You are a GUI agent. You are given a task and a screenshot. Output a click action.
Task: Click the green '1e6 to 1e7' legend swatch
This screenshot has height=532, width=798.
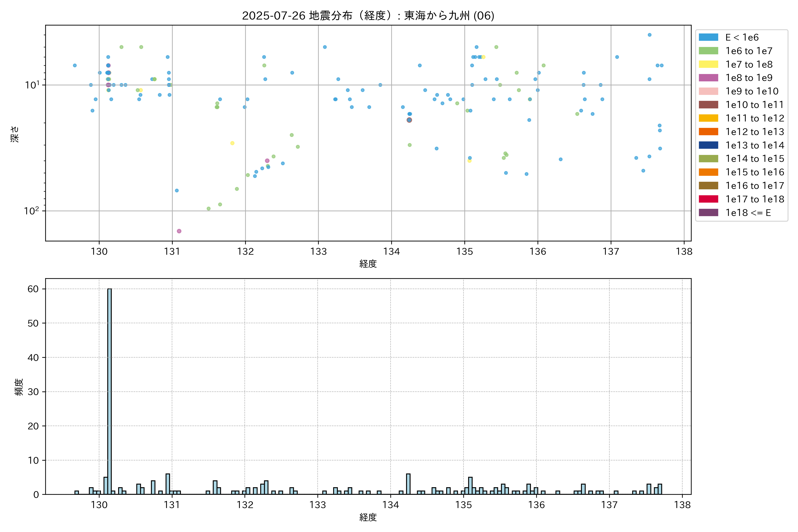(708, 51)
